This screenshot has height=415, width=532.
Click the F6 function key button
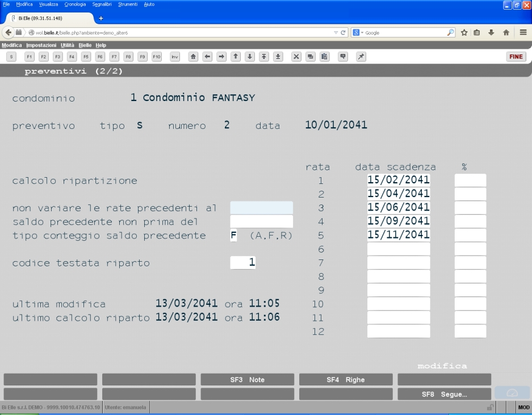point(100,57)
